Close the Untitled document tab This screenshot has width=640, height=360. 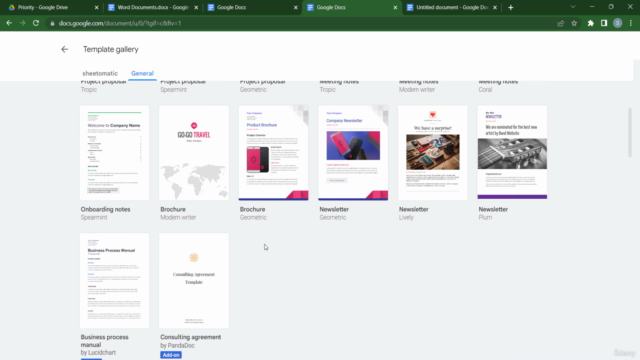point(495,7)
